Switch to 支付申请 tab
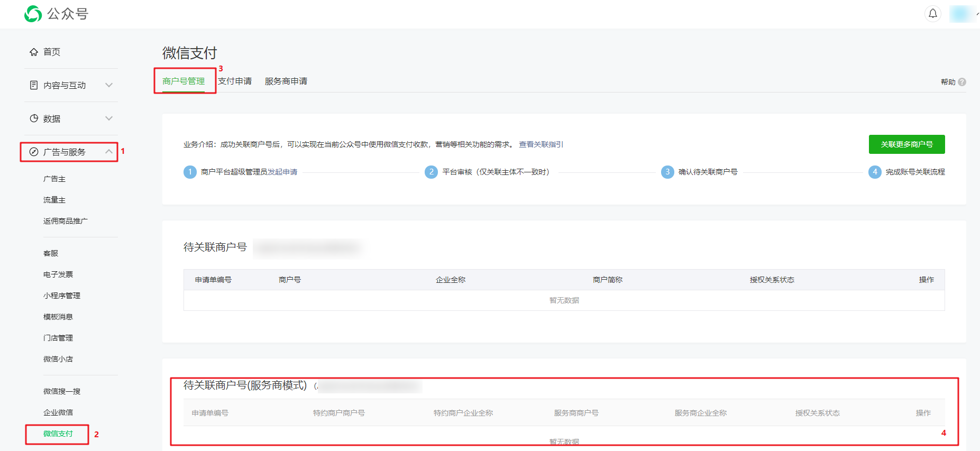The height and width of the screenshot is (451, 980). 235,81
